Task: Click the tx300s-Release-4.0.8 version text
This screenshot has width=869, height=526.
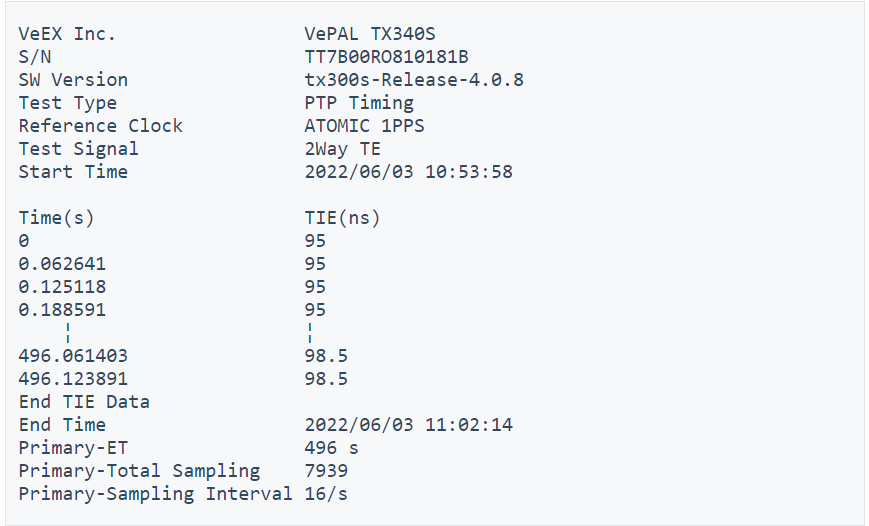Action: point(414,80)
